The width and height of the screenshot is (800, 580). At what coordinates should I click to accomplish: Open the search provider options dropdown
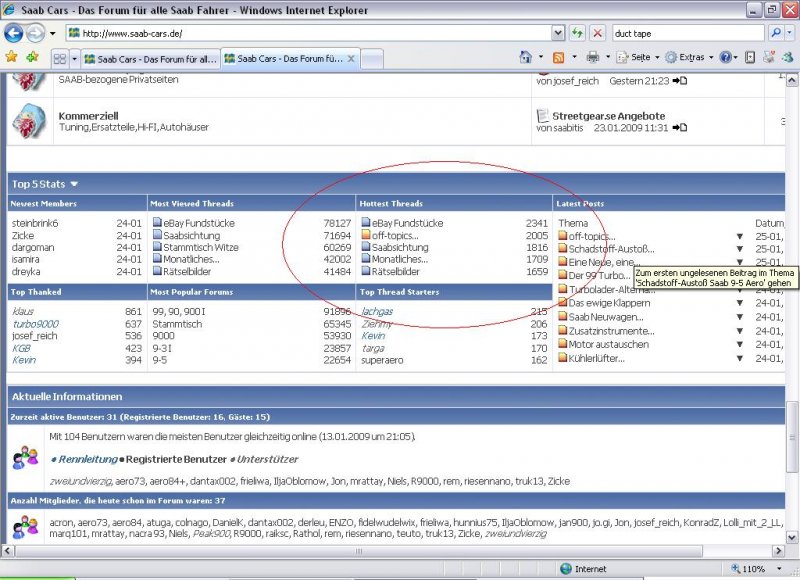pyautogui.click(x=789, y=33)
